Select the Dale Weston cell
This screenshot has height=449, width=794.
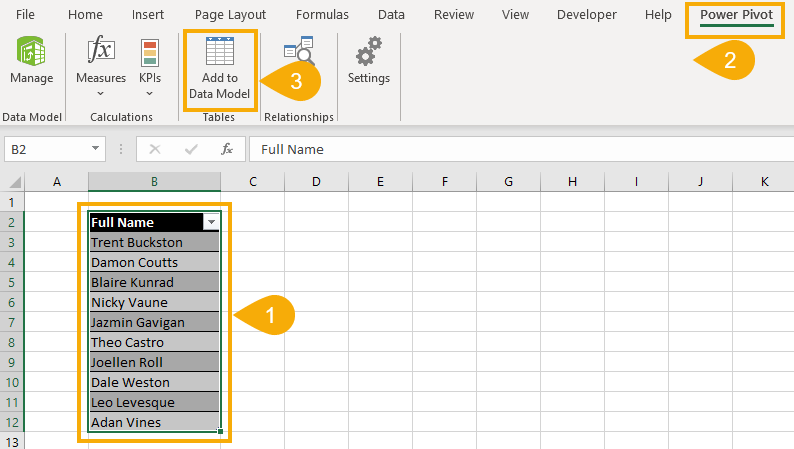(x=154, y=382)
